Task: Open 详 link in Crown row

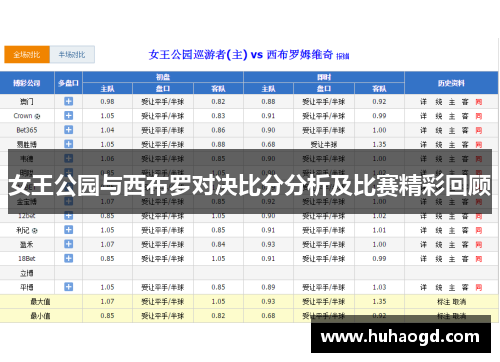Action: click(423, 116)
